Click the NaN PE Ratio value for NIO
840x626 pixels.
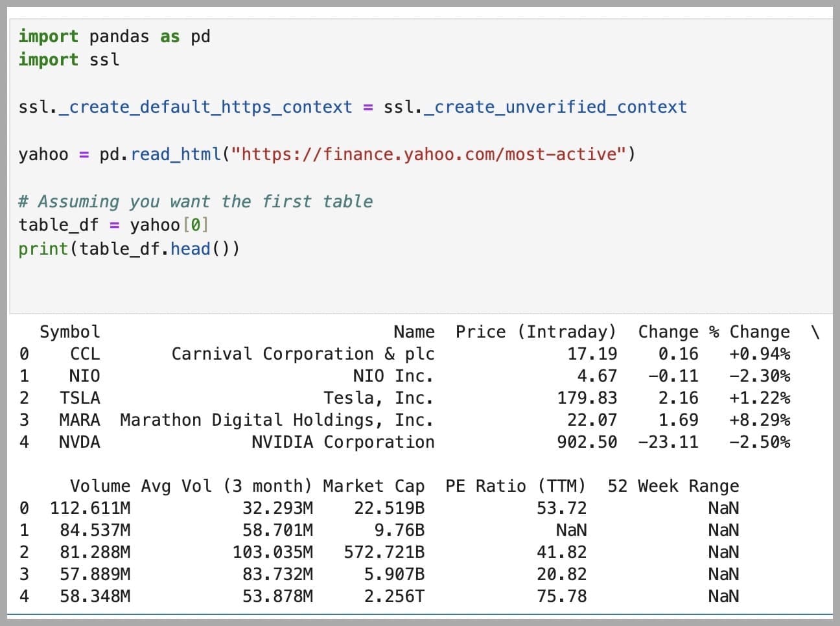click(570, 530)
